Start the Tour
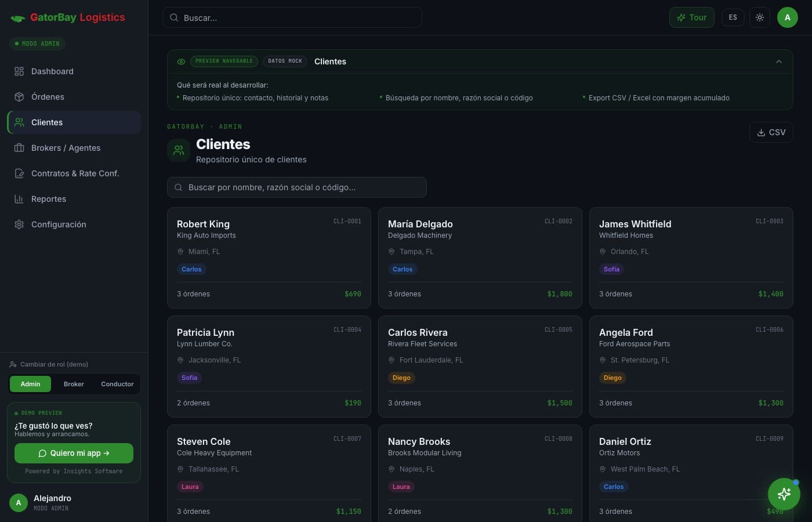 click(x=692, y=17)
